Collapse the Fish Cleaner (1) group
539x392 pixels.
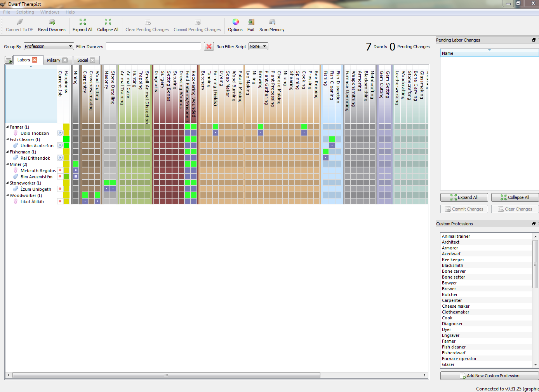click(7, 139)
